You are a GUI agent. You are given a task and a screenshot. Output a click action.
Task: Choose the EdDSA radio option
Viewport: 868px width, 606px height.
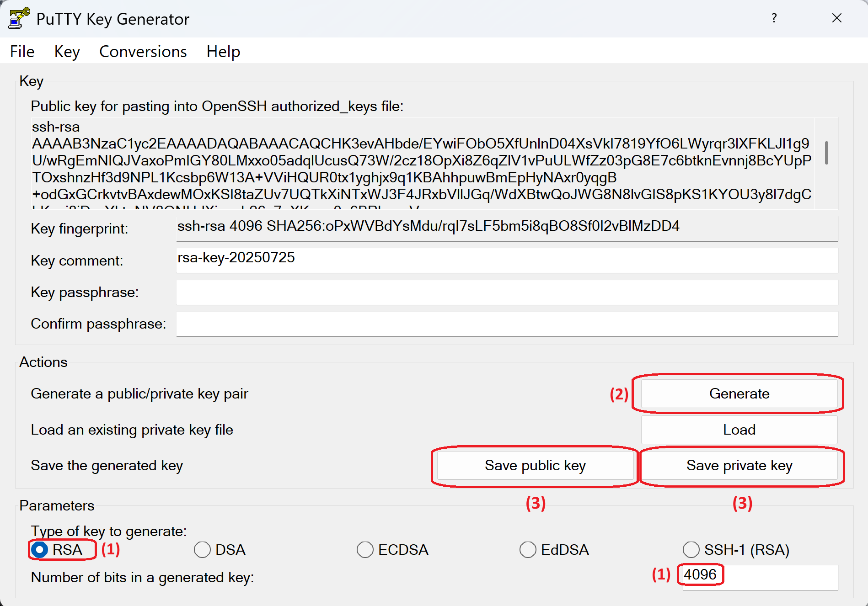(528, 550)
